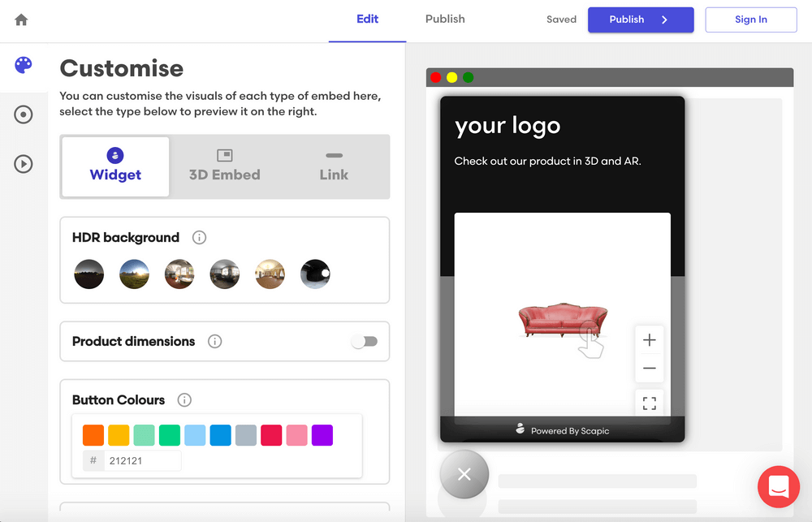The image size is (812, 522).
Task: Click the Link embed option
Action: click(333, 166)
